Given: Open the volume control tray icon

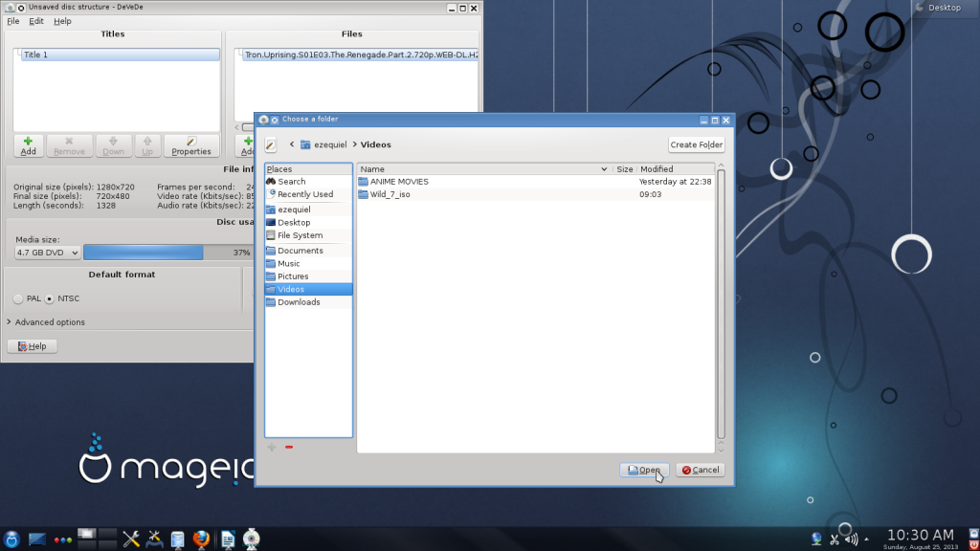Looking at the screenshot, I should [x=851, y=539].
